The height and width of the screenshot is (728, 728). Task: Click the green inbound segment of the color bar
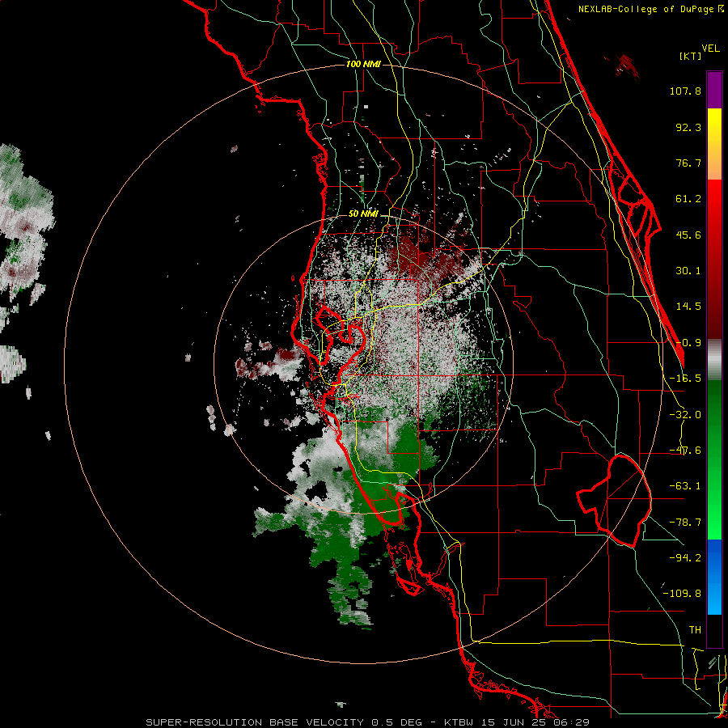[714, 459]
